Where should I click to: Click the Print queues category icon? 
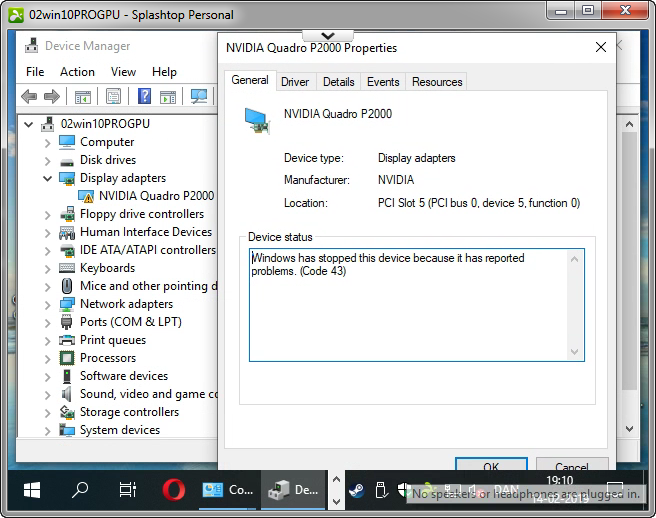click(67, 340)
